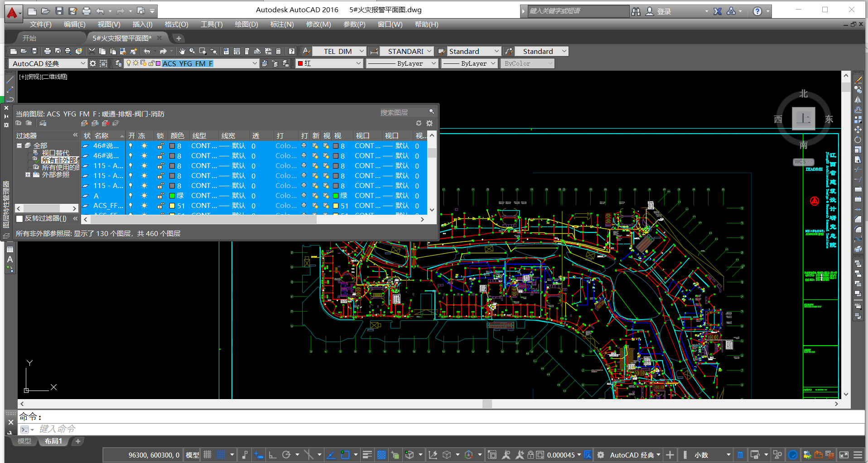Click the Plot (print) toolbar icon
Image resolution: width=868 pixels, height=463 pixels.
(47, 51)
